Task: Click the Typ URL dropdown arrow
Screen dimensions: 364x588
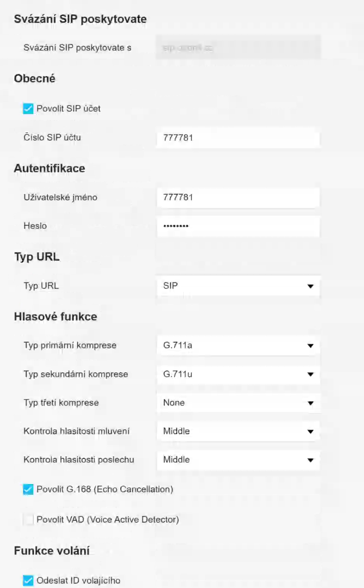Action: pos(310,286)
